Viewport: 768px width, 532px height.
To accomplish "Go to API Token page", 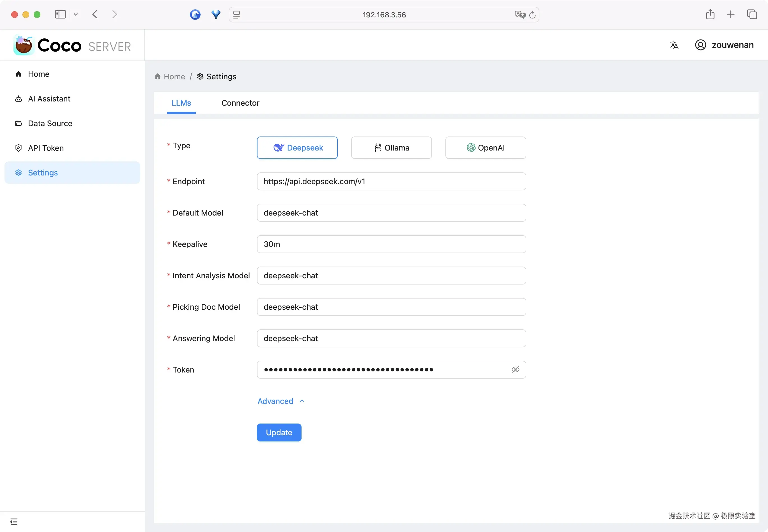I will pos(46,148).
